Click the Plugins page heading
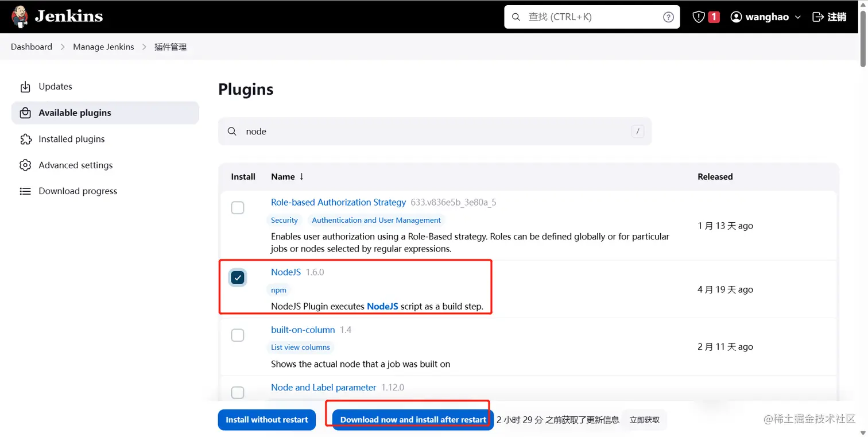The image size is (868, 437). [246, 90]
